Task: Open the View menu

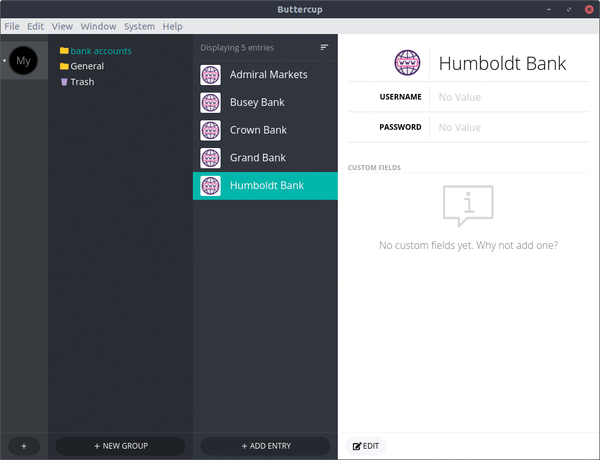Action: point(62,26)
